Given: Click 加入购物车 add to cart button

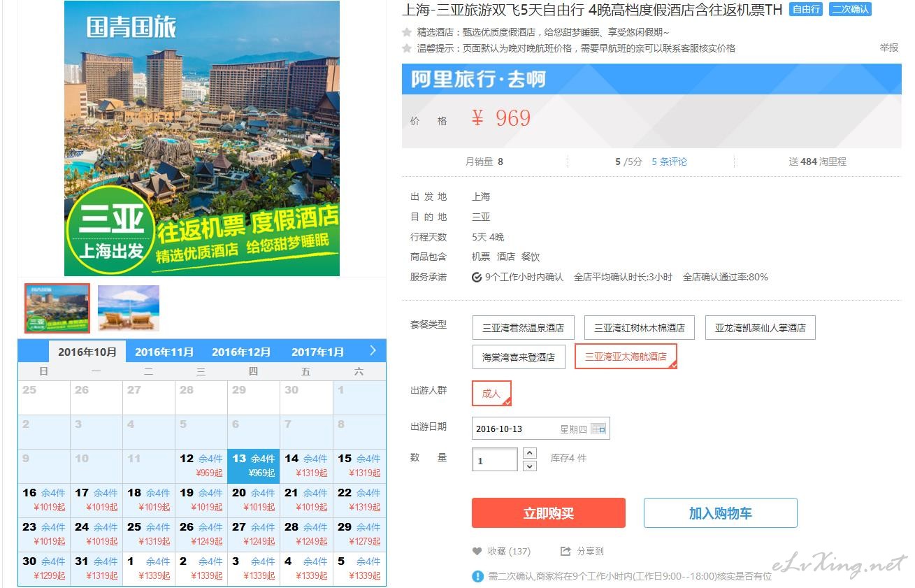Looking at the screenshot, I should point(721,513).
